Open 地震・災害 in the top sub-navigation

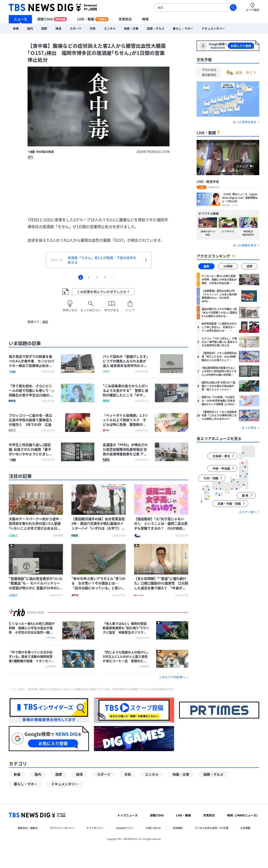tap(131, 29)
